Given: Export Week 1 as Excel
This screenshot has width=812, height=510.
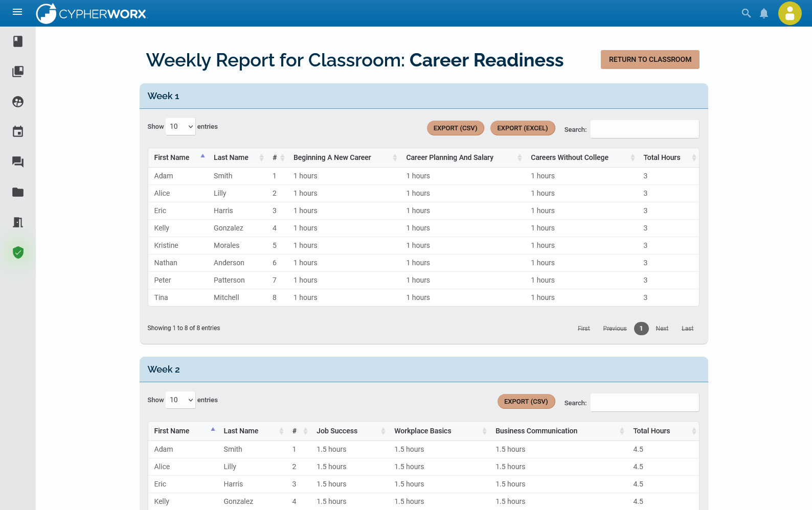Looking at the screenshot, I should [x=523, y=128].
